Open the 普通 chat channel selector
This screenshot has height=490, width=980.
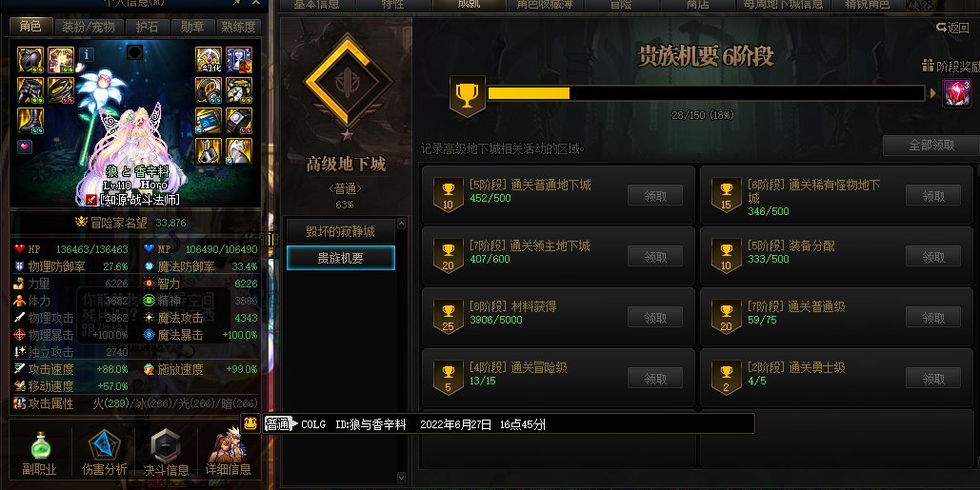point(279,424)
